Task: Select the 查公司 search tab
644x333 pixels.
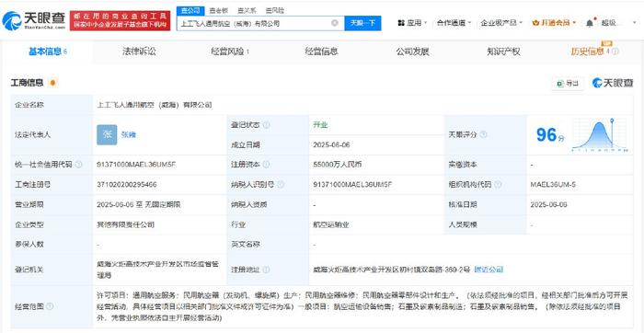Action: [x=190, y=11]
